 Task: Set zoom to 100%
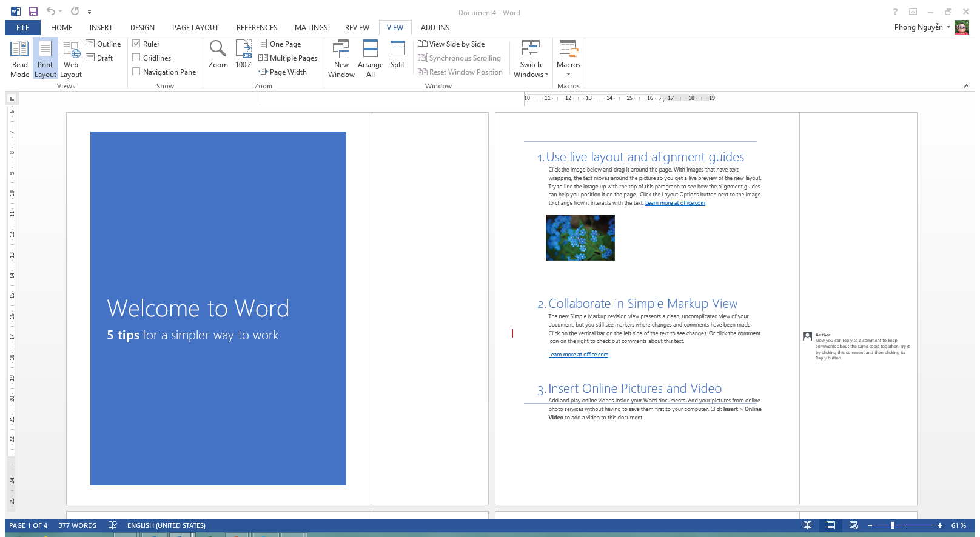[244, 54]
